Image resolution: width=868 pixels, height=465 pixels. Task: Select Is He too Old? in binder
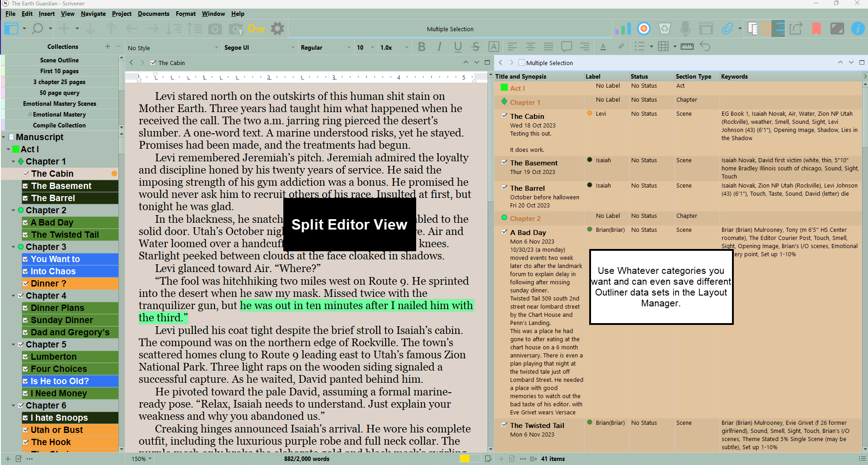point(70,381)
